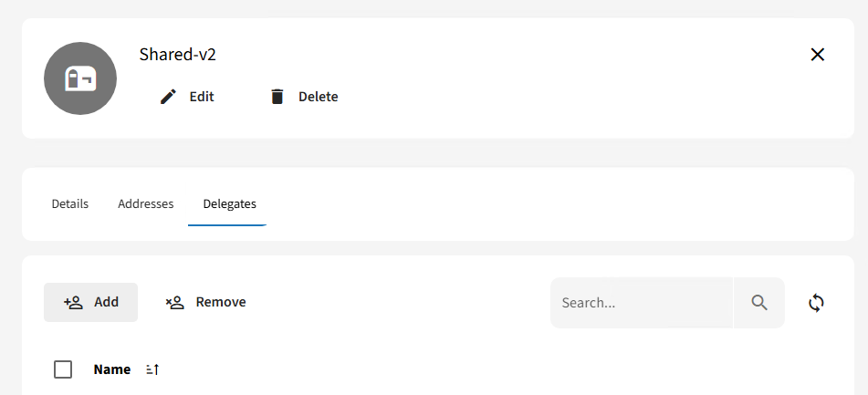Click the Name column header
Screen dimensions: 868x395
click(x=112, y=369)
